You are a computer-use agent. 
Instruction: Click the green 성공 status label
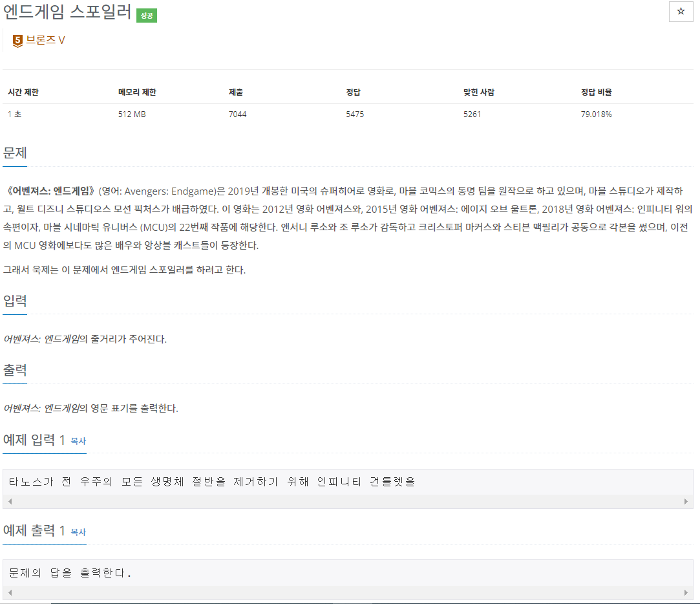point(147,16)
